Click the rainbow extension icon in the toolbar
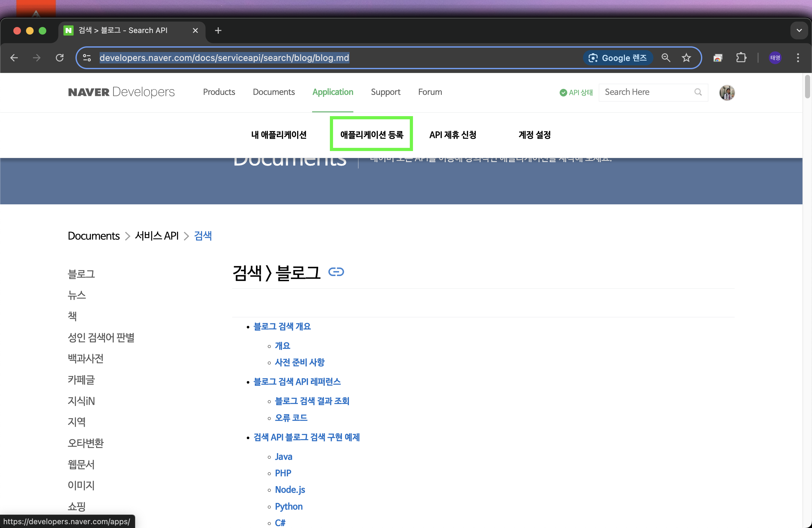 tap(718, 58)
